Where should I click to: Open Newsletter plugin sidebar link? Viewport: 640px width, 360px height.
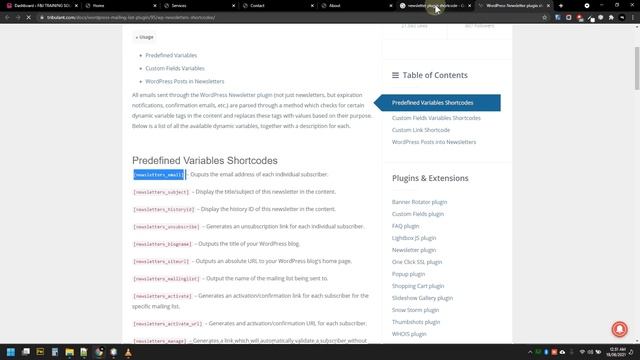[414, 250]
